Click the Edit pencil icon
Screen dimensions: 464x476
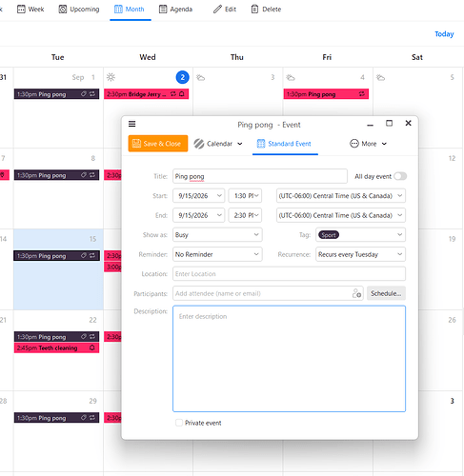pos(217,10)
